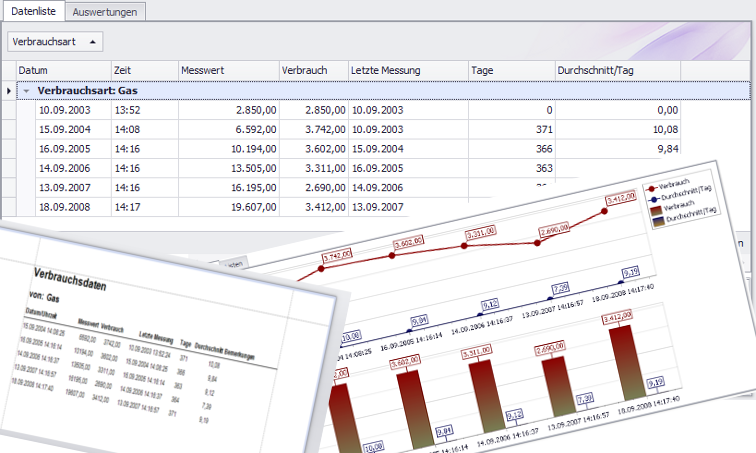Click Durchschnitt/Tag cell 10,08
This screenshot has height=453, width=756.
pyautogui.click(x=618, y=129)
